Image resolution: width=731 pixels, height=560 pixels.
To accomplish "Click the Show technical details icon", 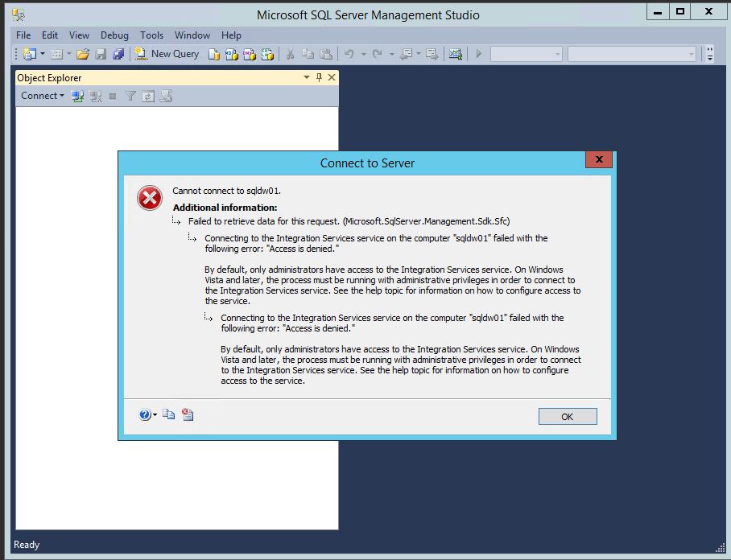I will tap(188, 414).
